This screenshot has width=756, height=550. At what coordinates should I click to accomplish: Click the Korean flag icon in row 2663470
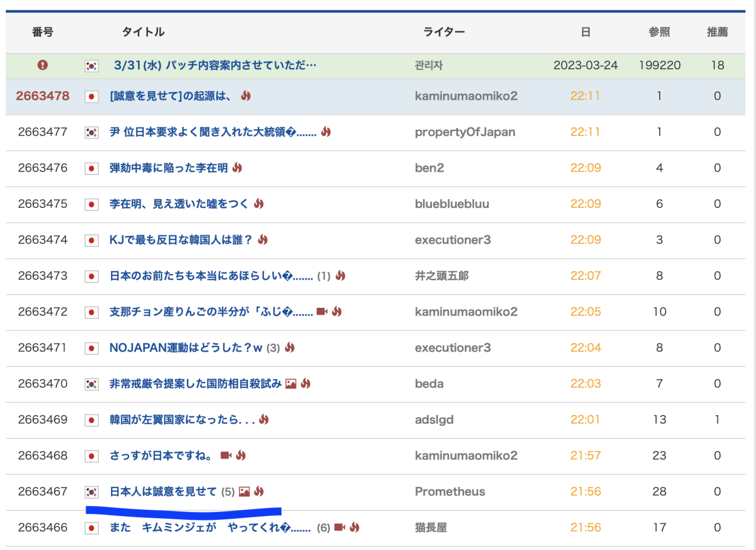(91, 384)
